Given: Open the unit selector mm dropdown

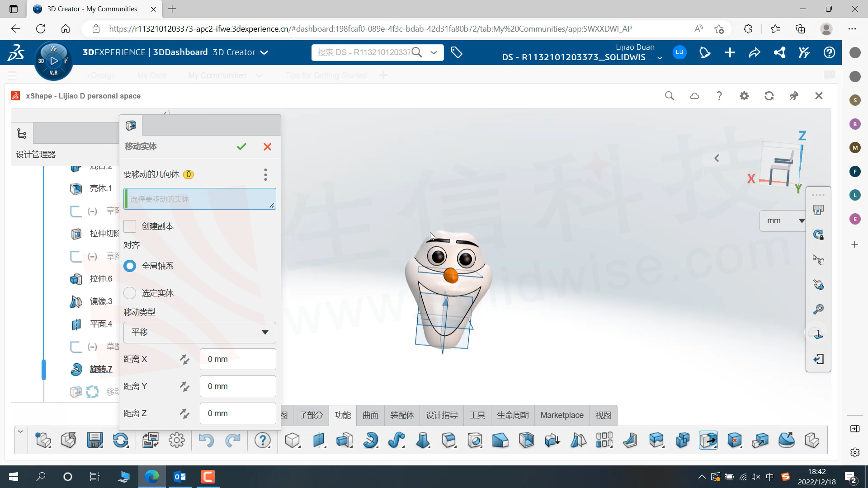Looking at the screenshot, I should pyautogui.click(x=783, y=221).
